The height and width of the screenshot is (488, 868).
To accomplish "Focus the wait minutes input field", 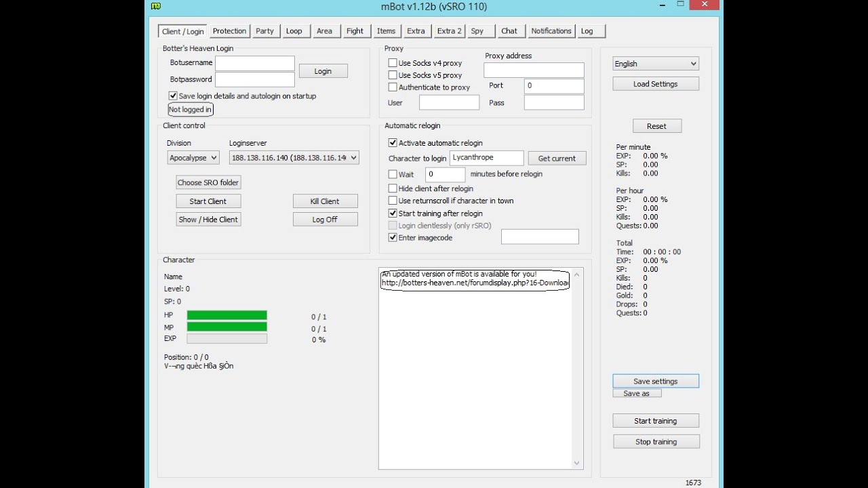I will click(445, 174).
